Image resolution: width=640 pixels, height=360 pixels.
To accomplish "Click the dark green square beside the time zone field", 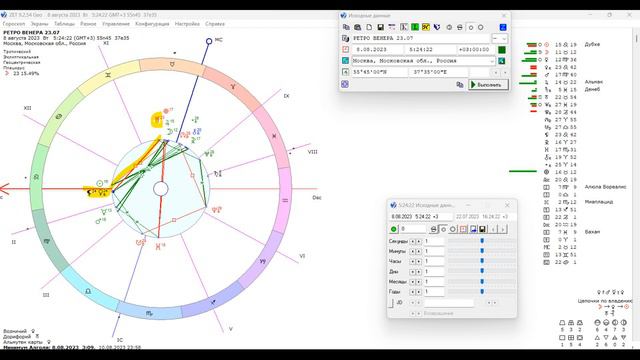I will 502,49.
